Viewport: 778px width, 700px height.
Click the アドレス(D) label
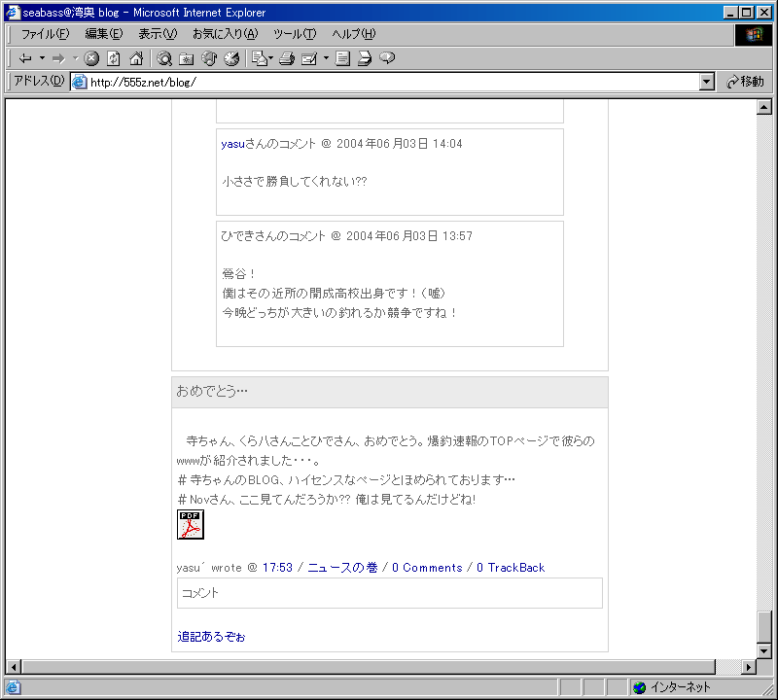point(39,81)
